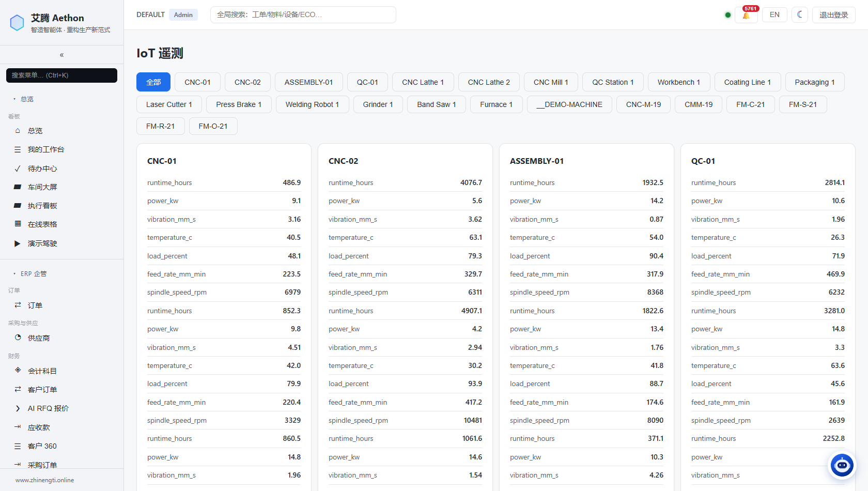The image size is (868, 491).
Task: Click the green online status indicator
Action: pos(728,15)
